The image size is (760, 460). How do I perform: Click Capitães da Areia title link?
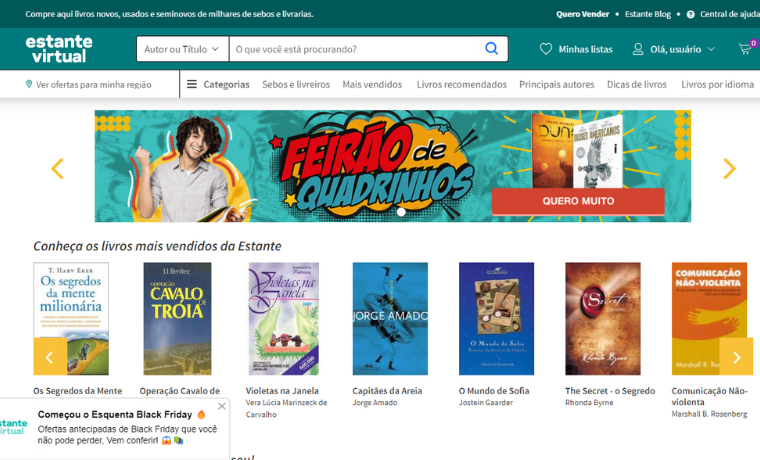point(387,391)
